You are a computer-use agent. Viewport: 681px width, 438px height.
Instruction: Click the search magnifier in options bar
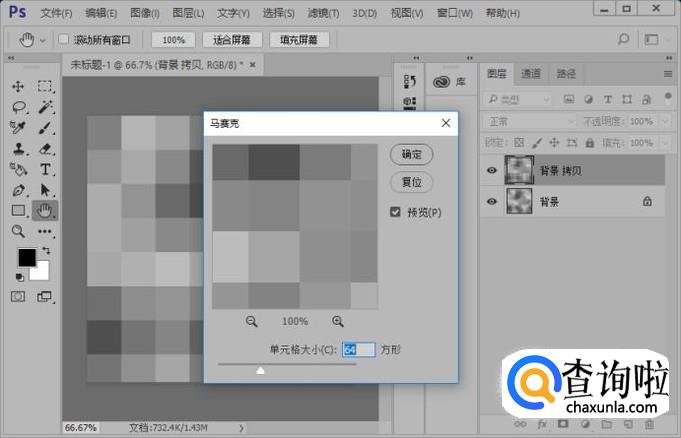pyautogui.click(x=623, y=40)
